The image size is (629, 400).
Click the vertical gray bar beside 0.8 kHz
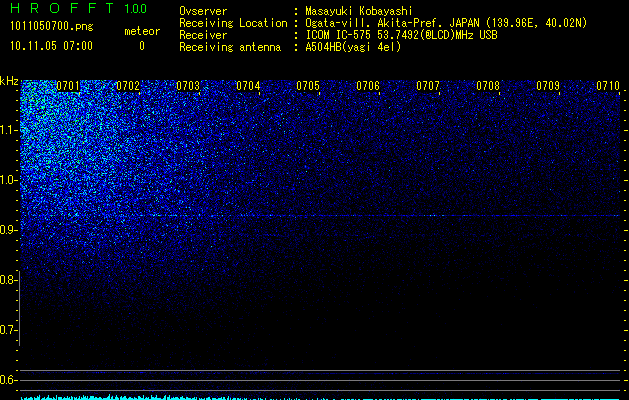click(x=20, y=308)
